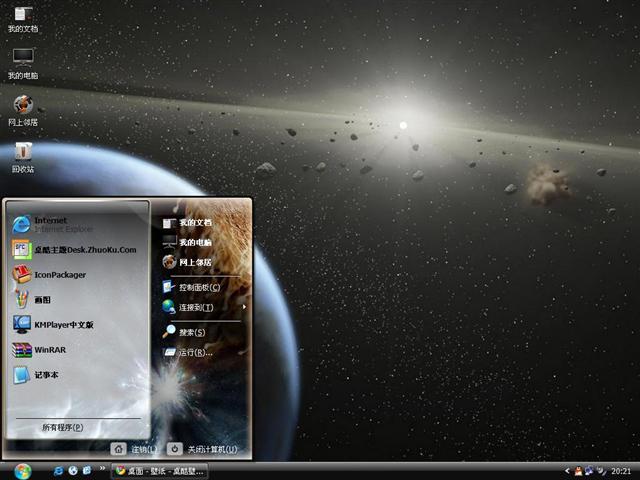Choose 运行 in the Start menu

click(x=195, y=352)
